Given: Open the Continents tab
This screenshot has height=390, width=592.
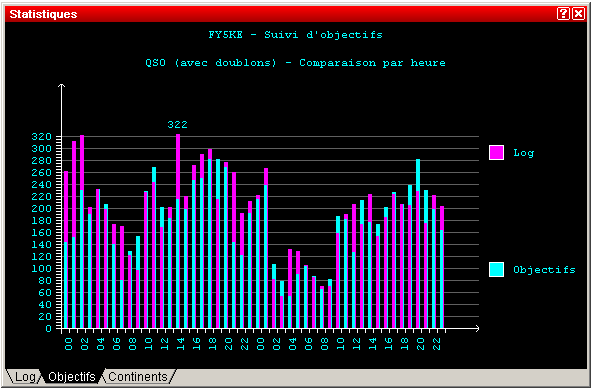Looking at the screenshot, I should [x=138, y=377].
